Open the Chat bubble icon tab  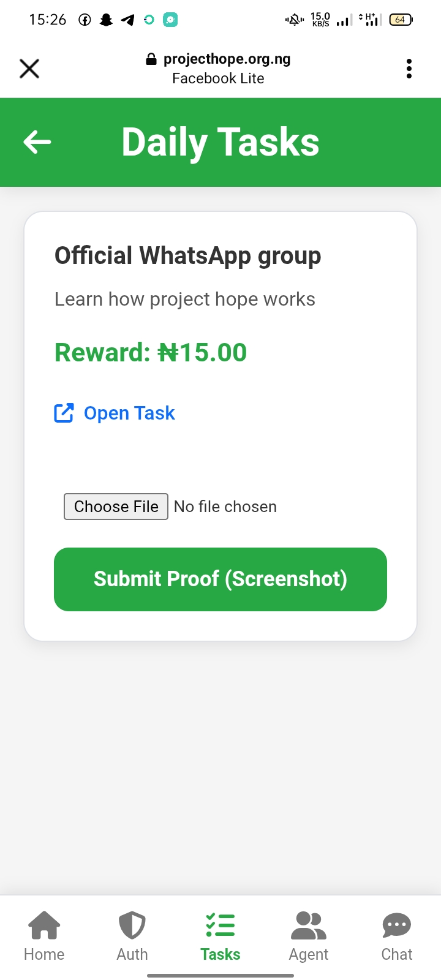[x=397, y=925]
